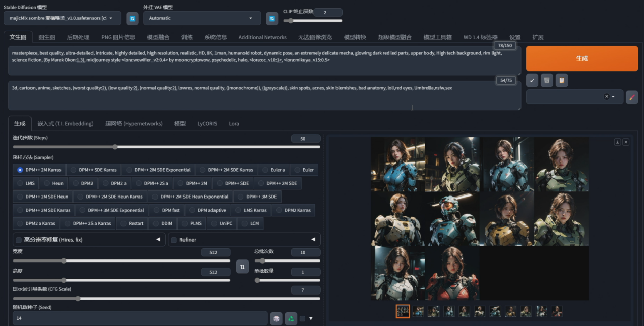Click the clipboard icon under generate button
644x326 pixels.
(561, 80)
